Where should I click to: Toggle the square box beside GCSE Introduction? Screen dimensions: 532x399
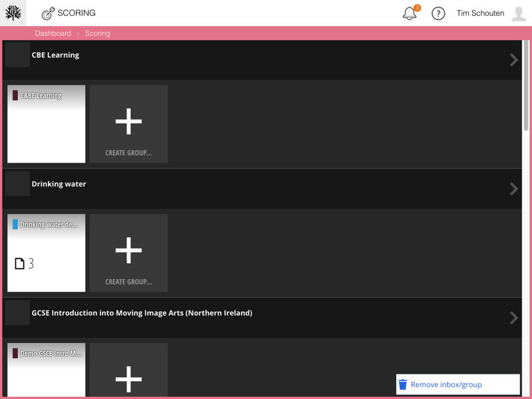click(x=17, y=313)
